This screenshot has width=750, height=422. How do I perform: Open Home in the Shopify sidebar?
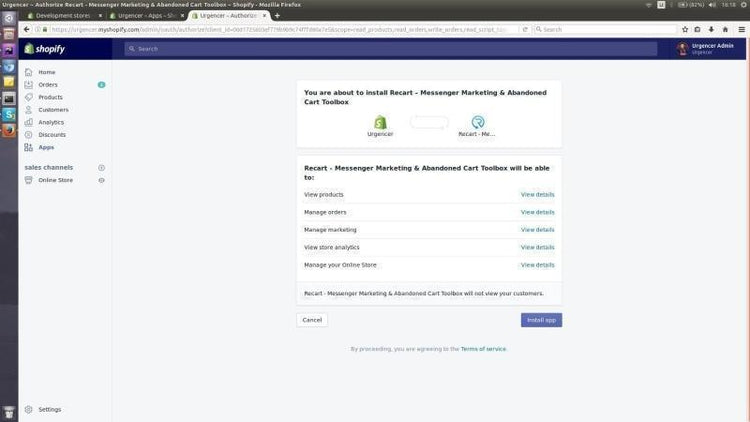[47, 72]
